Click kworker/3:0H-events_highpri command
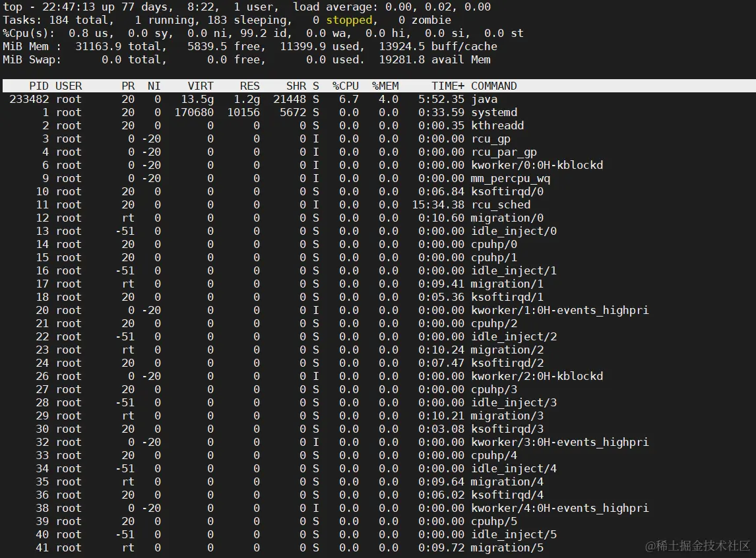 click(560, 442)
